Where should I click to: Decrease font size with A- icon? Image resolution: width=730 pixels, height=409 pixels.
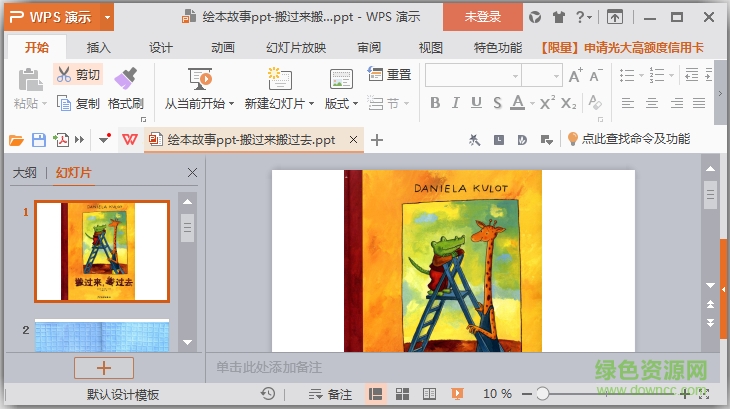click(x=595, y=75)
